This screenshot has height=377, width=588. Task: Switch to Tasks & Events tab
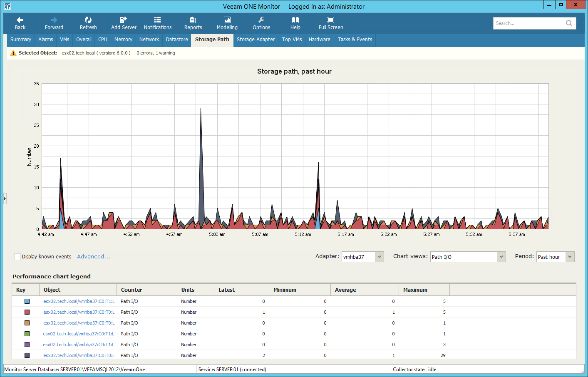pos(355,40)
